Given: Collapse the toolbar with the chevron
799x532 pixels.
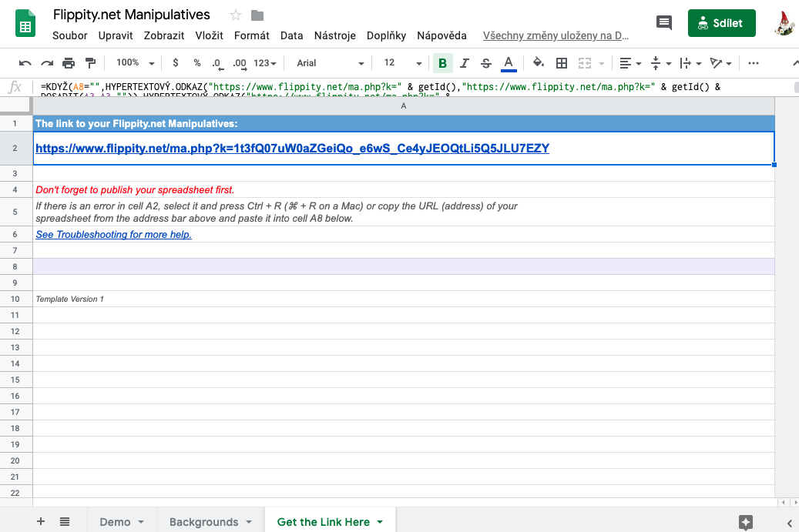Looking at the screenshot, I should (x=795, y=63).
